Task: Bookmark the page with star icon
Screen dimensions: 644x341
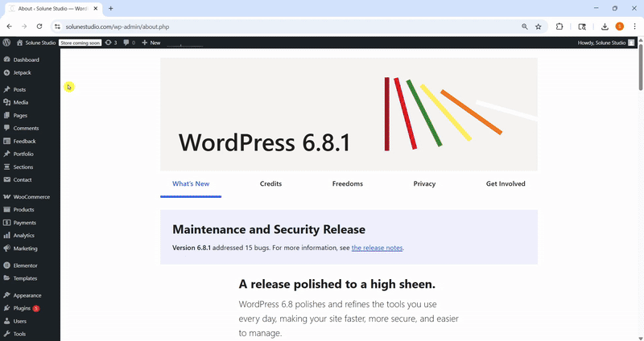Action: point(538,27)
